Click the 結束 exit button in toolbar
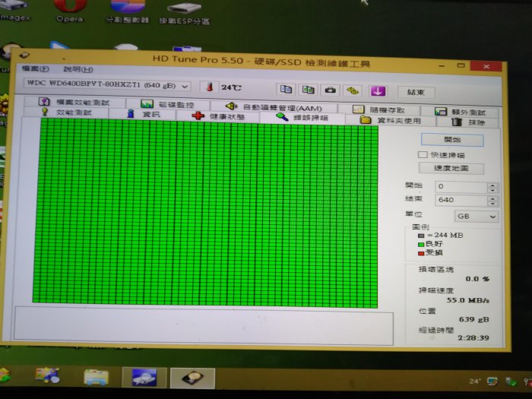The image size is (532, 399). [416, 92]
